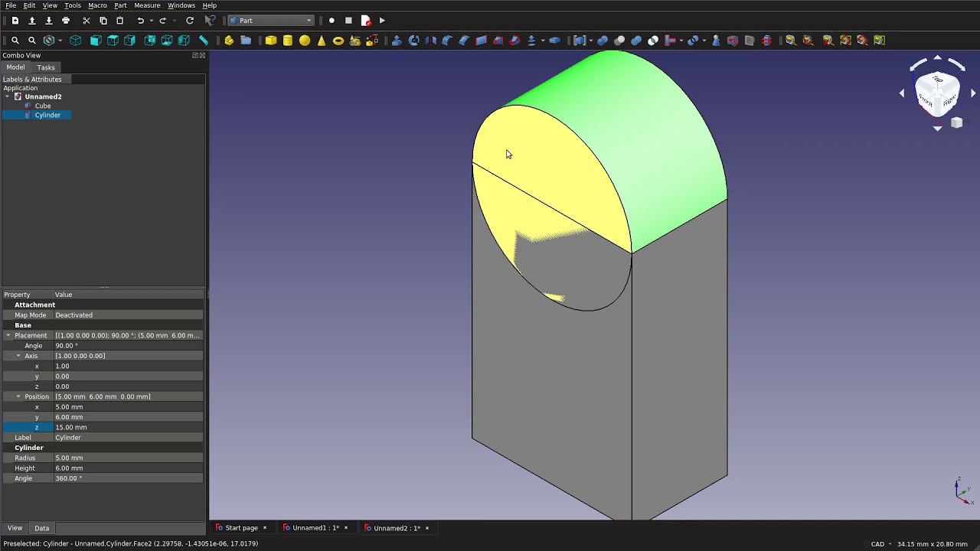Image resolution: width=980 pixels, height=551 pixels.
Task: Stop macro recording with the square button
Action: [x=348, y=21]
